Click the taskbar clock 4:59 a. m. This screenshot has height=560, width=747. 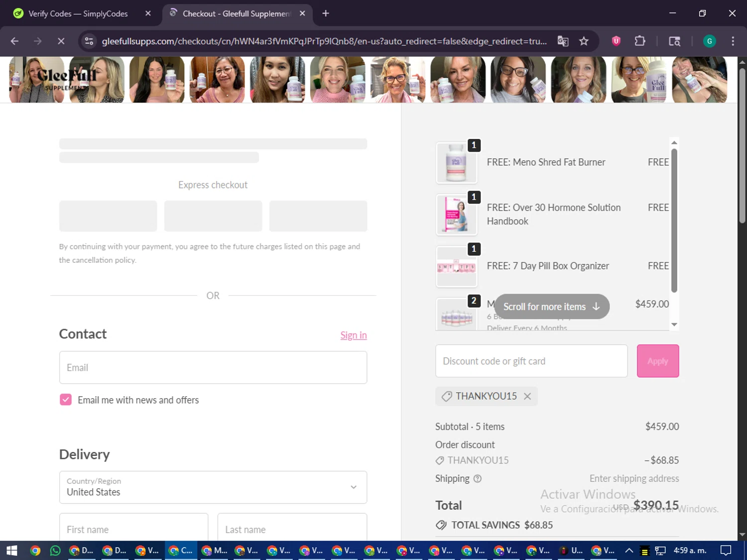pos(690,551)
